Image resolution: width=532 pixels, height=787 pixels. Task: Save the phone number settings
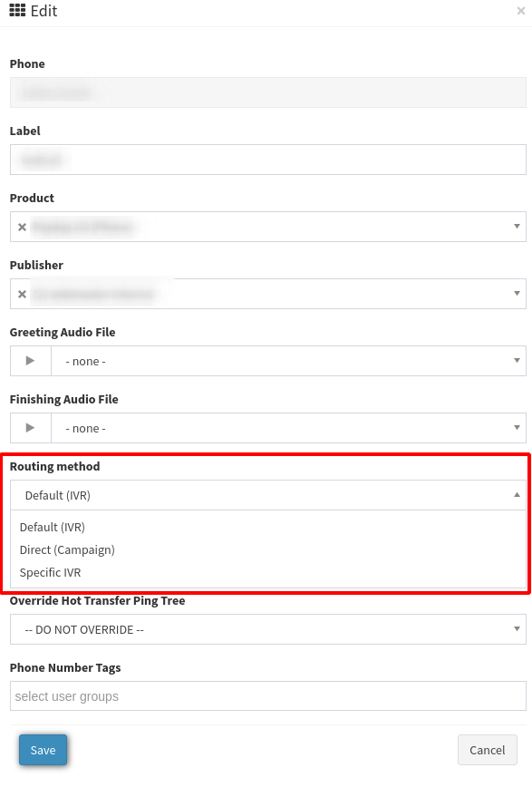pos(44,750)
